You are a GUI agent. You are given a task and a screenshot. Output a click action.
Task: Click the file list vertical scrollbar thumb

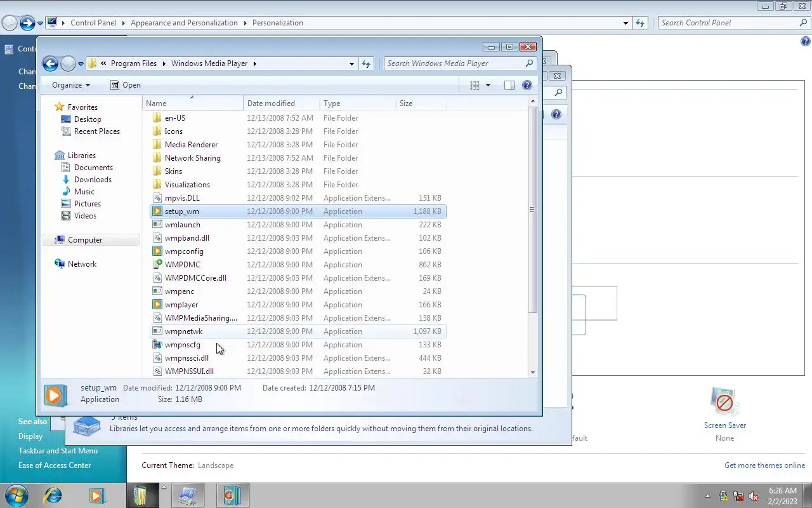532,210
